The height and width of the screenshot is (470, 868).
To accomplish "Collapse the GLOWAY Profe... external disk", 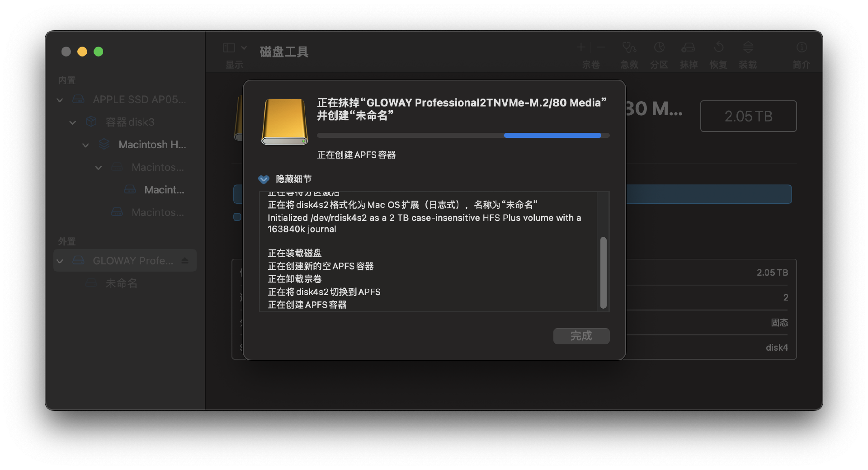I will [x=60, y=261].
